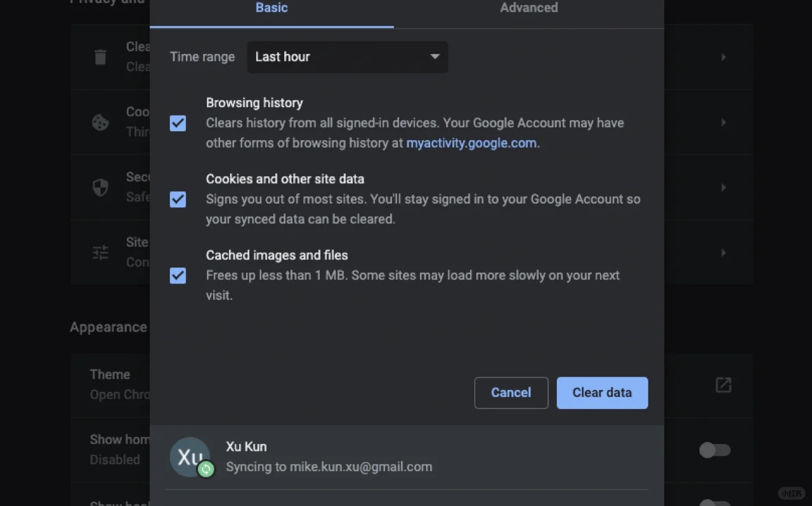Viewport: 812px width, 506px height.
Task: Switch to the Basic tab
Action: tap(272, 9)
